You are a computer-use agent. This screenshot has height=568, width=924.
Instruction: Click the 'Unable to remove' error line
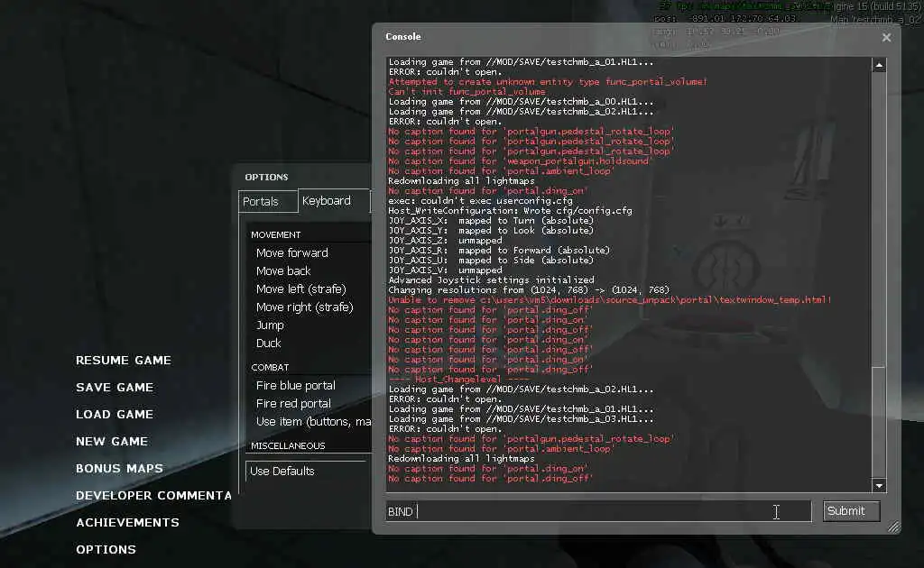tap(609, 300)
